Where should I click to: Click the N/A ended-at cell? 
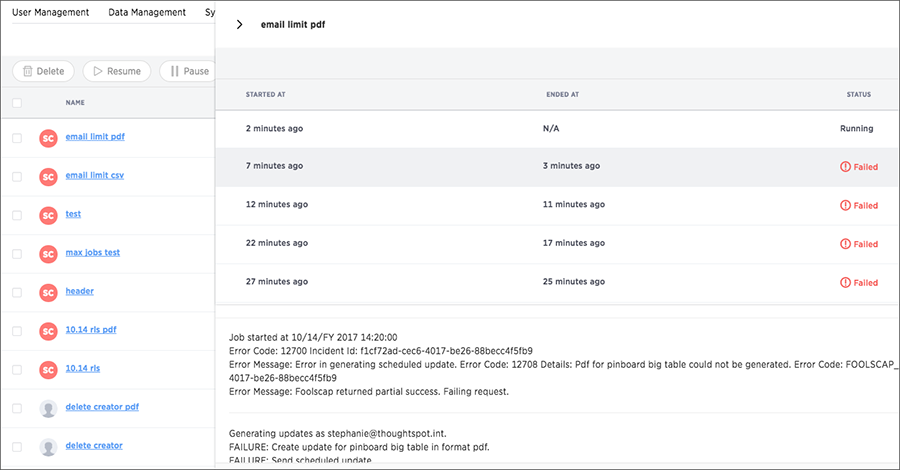coord(551,129)
